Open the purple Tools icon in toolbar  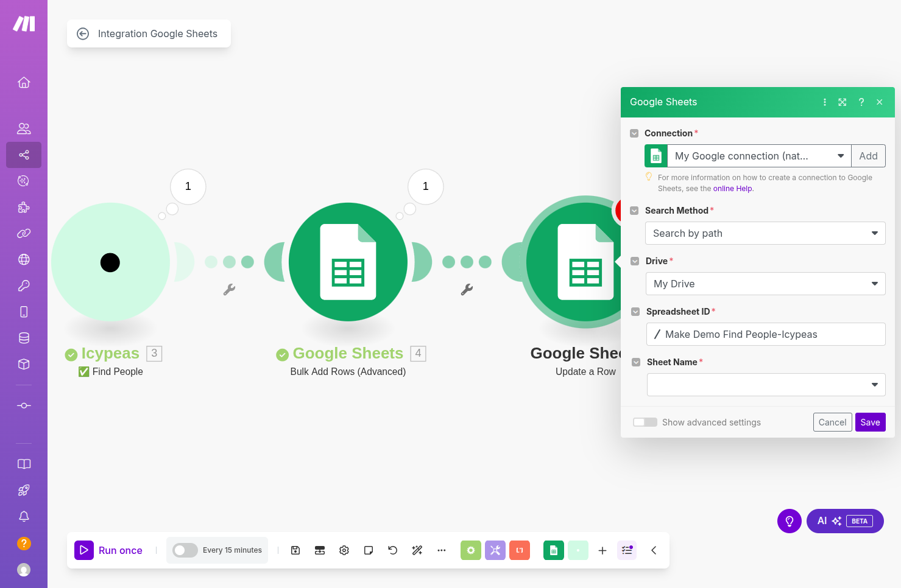(x=495, y=550)
